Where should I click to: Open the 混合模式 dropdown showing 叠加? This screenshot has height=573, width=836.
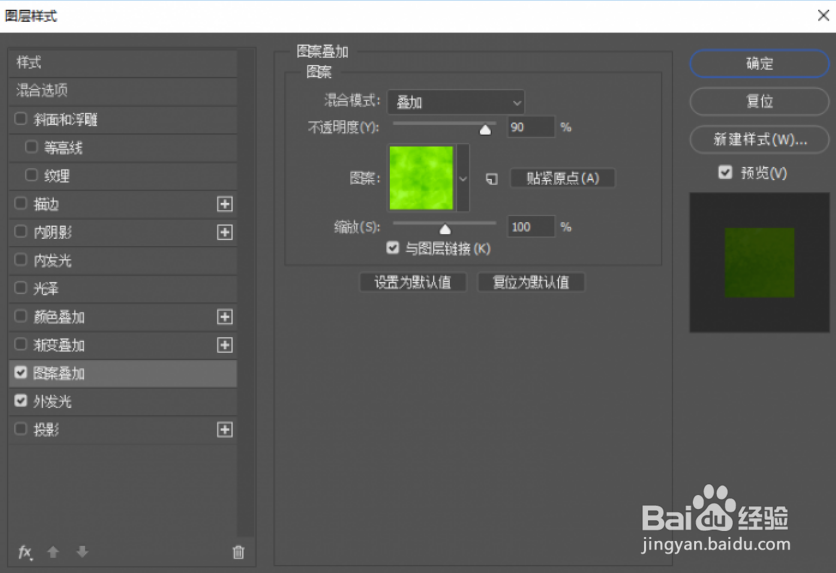click(456, 102)
